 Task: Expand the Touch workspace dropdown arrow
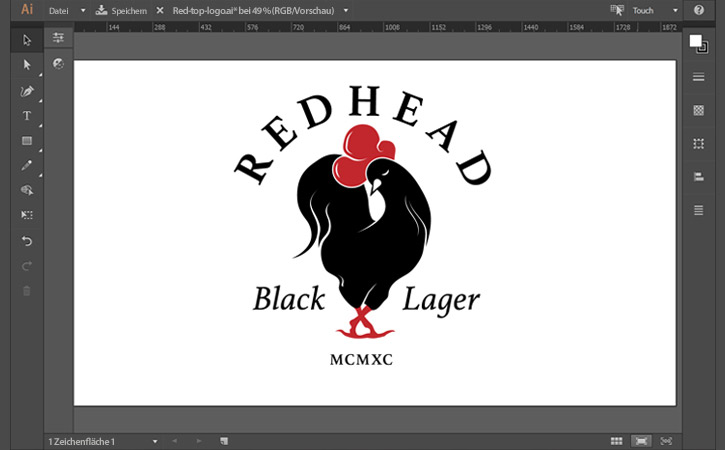[x=675, y=10]
